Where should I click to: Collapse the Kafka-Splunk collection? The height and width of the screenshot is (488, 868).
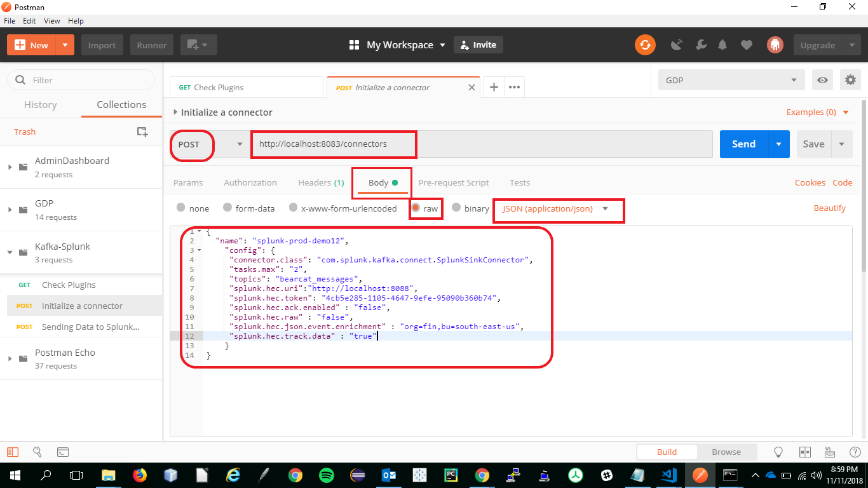click(10, 252)
